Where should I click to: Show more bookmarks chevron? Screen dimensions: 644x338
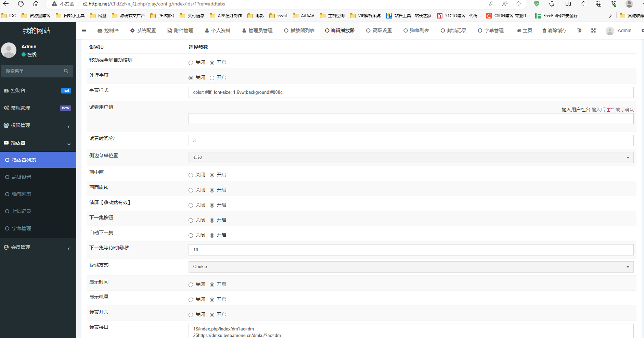coord(610,16)
